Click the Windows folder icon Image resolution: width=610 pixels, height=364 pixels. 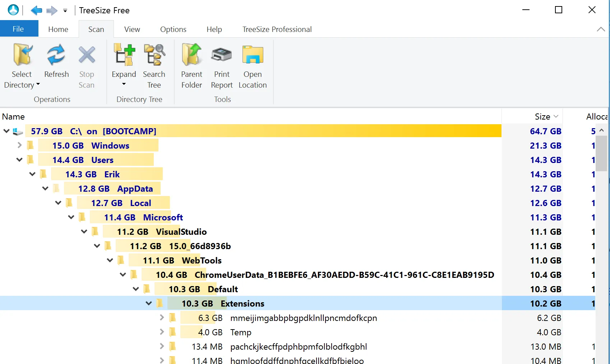point(31,145)
